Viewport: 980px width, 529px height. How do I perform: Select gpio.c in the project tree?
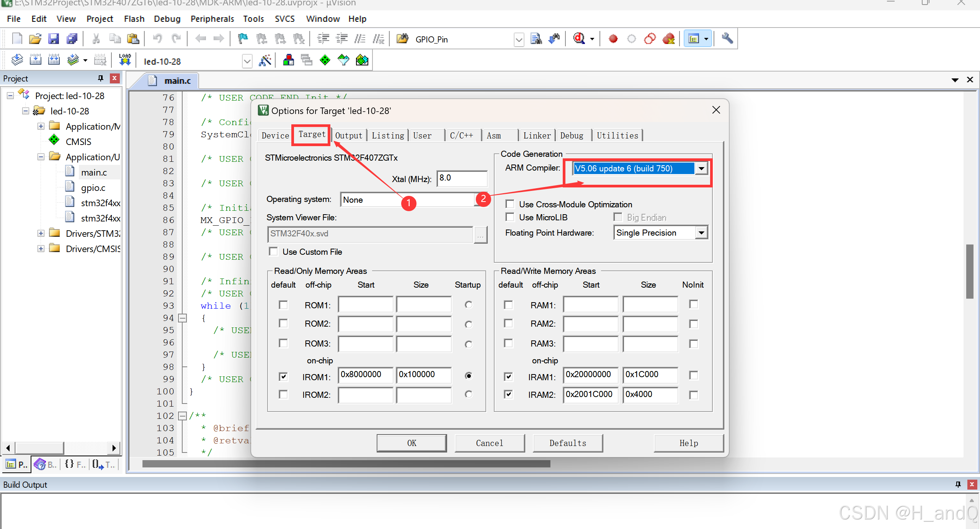click(93, 188)
